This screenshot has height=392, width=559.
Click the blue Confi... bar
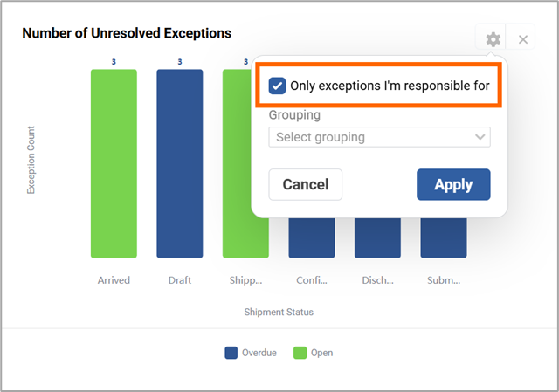312,237
